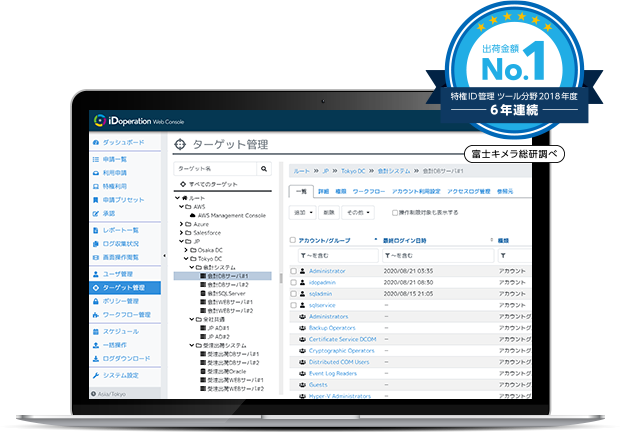Click the ログ収集状況 icon
620x433 pixels.
click(x=96, y=244)
